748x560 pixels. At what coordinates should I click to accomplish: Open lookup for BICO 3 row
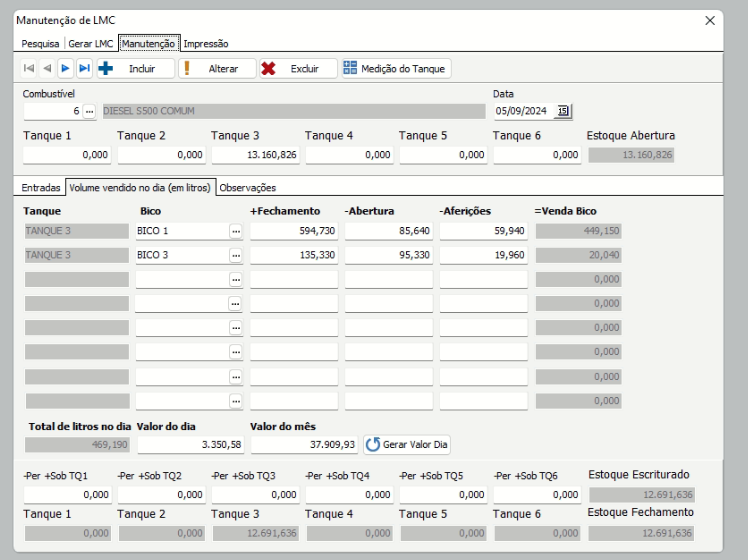(x=236, y=254)
